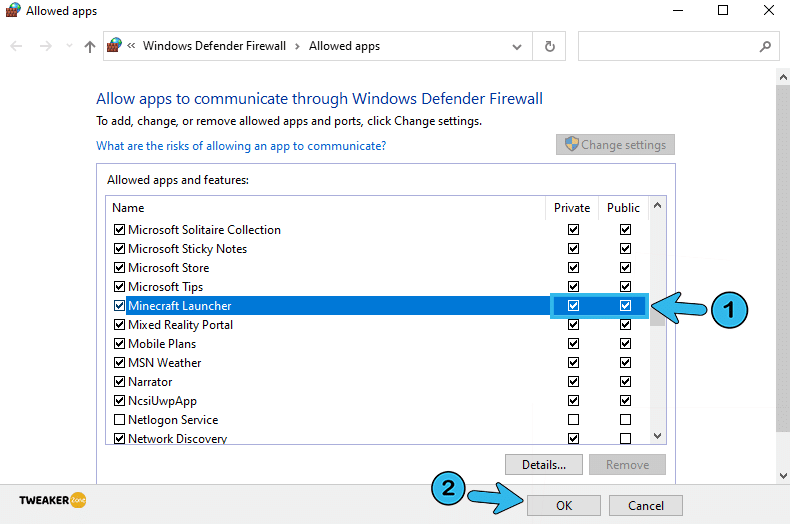Click the Remove button
790x524 pixels.
click(627, 465)
